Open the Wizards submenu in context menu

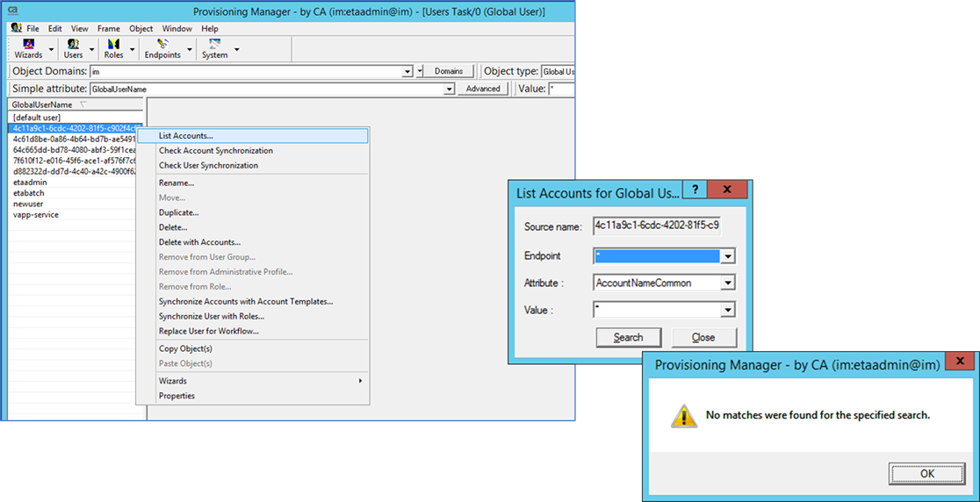[253, 381]
